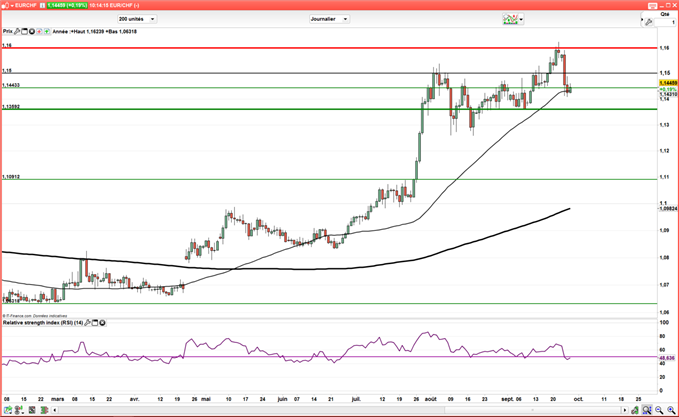Open the Prix panel settings wrench
Screen dimensions: 679x417
click(17, 31)
